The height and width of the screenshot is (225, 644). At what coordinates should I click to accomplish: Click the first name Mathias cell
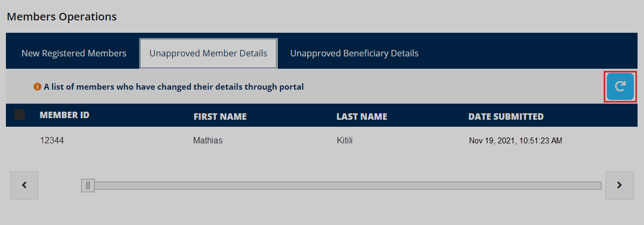(x=208, y=141)
